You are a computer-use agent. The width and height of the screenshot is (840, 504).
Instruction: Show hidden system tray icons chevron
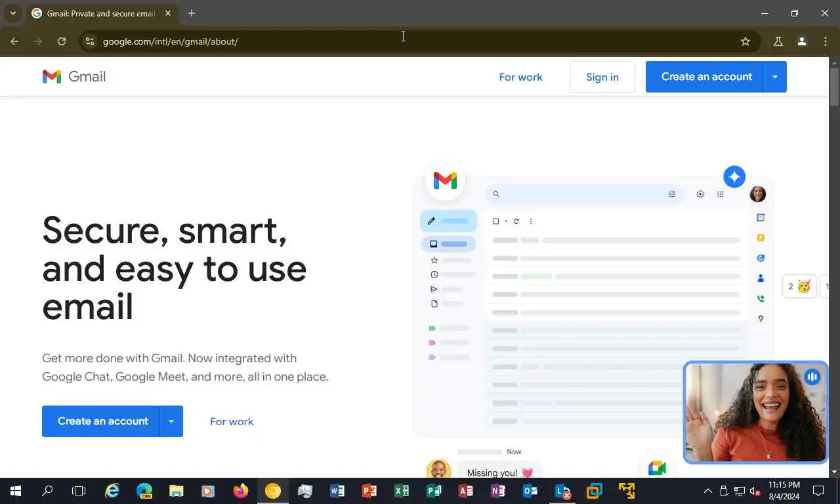708,491
